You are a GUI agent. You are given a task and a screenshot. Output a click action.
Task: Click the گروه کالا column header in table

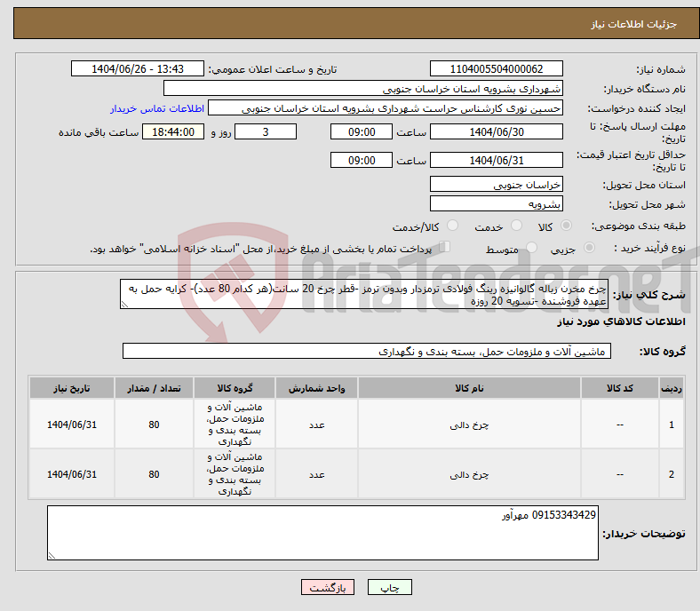pyautogui.click(x=235, y=388)
